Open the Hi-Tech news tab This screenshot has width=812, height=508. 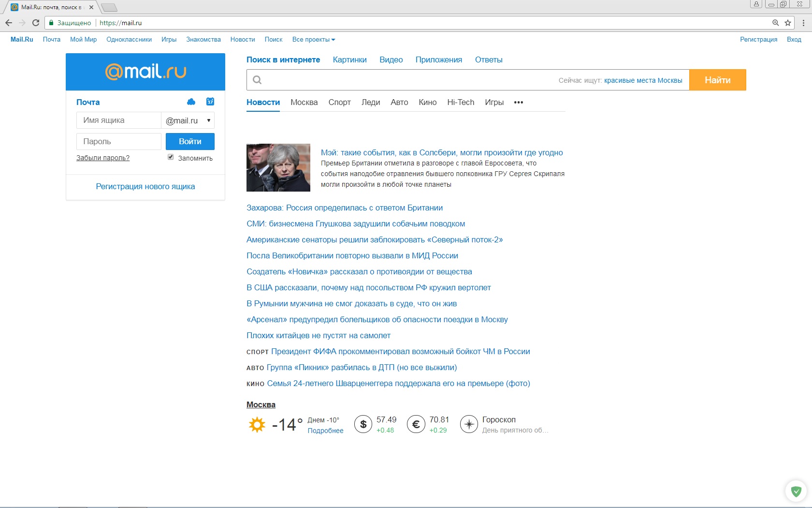[461, 103]
